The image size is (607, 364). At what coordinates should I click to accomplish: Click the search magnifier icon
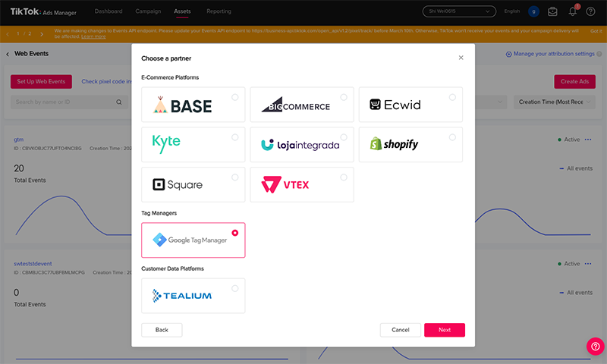coord(119,102)
